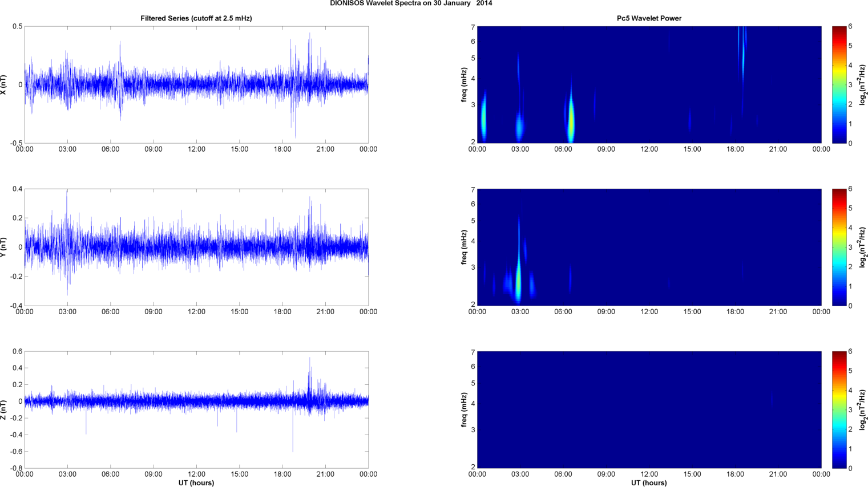Open the Z component filtered time series plot
868x487 pixels.
196,409
